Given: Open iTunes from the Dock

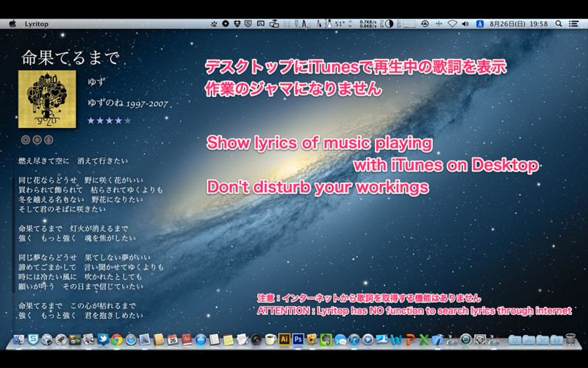Looking at the screenshot, I should (354, 339).
